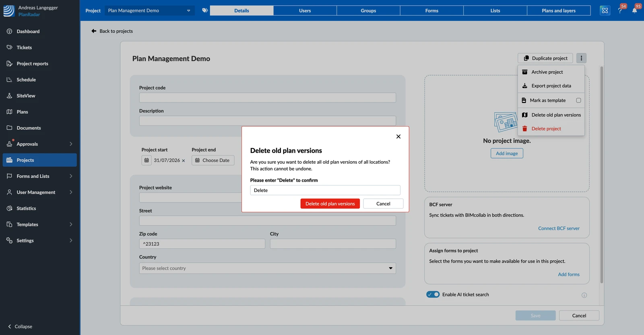Toggle Enable AI ticket search switch
This screenshot has width=644, height=335.
[x=433, y=294]
